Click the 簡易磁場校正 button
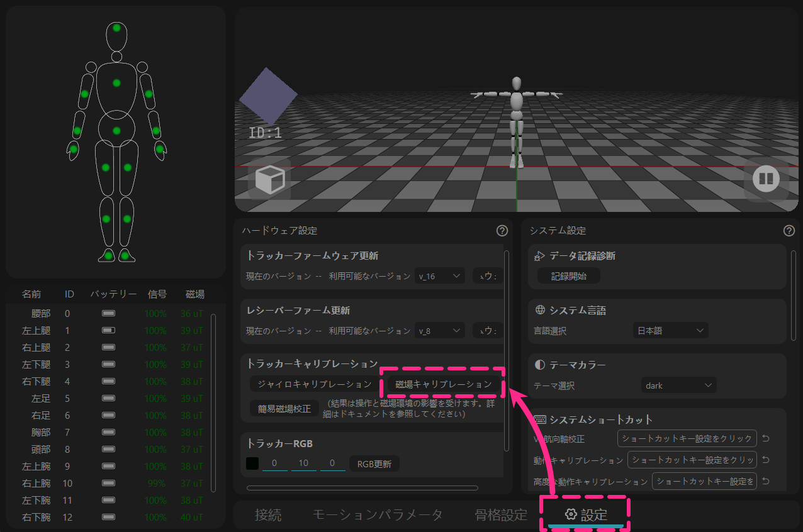This screenshot has width=803, height=532. [x=284, y=408]
